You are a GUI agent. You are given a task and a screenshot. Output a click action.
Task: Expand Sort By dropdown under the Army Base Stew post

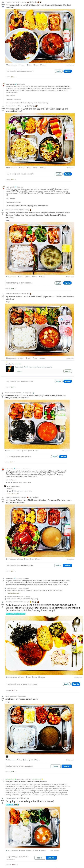pyautogui.click(x=12, y=462)
